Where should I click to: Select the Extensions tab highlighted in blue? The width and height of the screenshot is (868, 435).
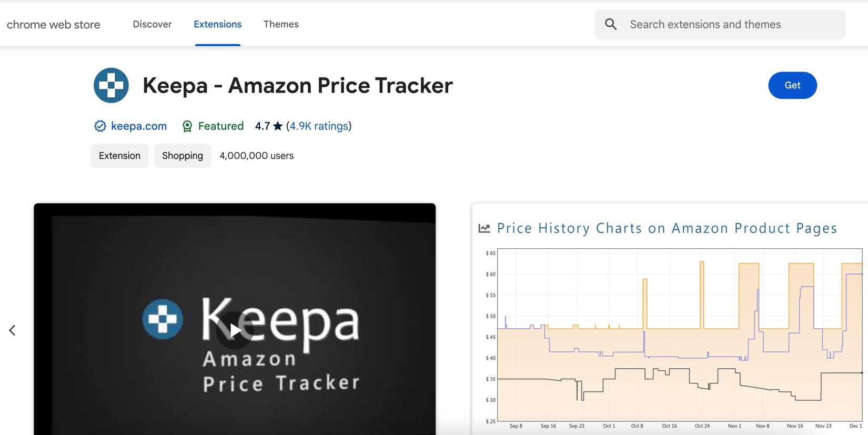pos(217,24)
